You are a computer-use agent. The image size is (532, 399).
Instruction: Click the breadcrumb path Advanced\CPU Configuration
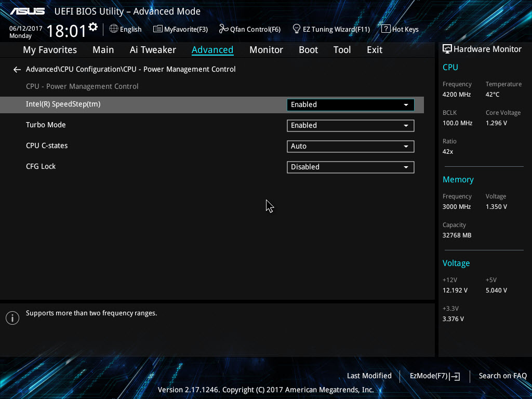130,69
